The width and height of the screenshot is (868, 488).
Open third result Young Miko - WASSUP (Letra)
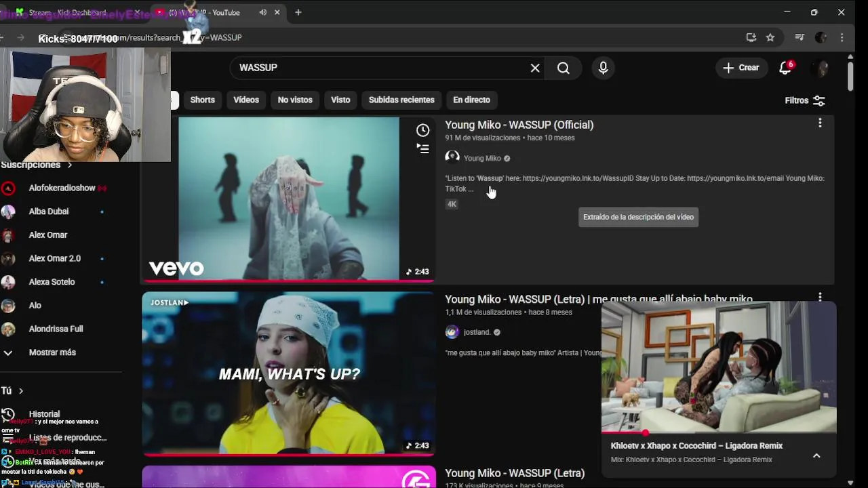pos(515,473)
